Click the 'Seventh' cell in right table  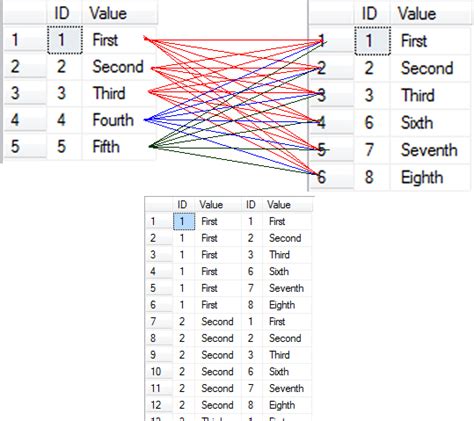pos(431,150)
